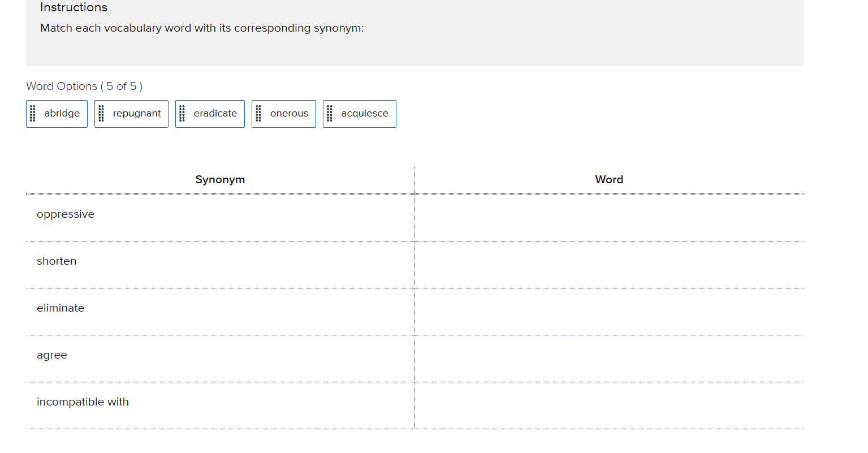The height and width of the screenshot is (453, 868).
Task: Click the drag handle on repugnant chip
Action: click(101, 114)
